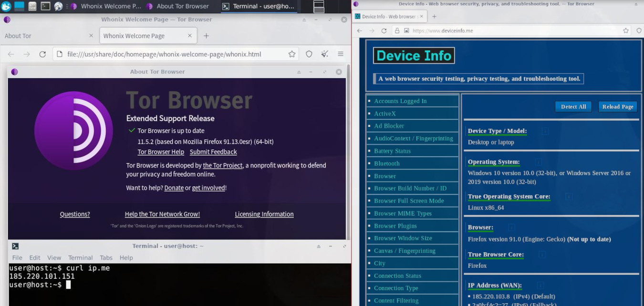
Task: Open terminal launcher in top panel
Action: (x=45, y=6)
